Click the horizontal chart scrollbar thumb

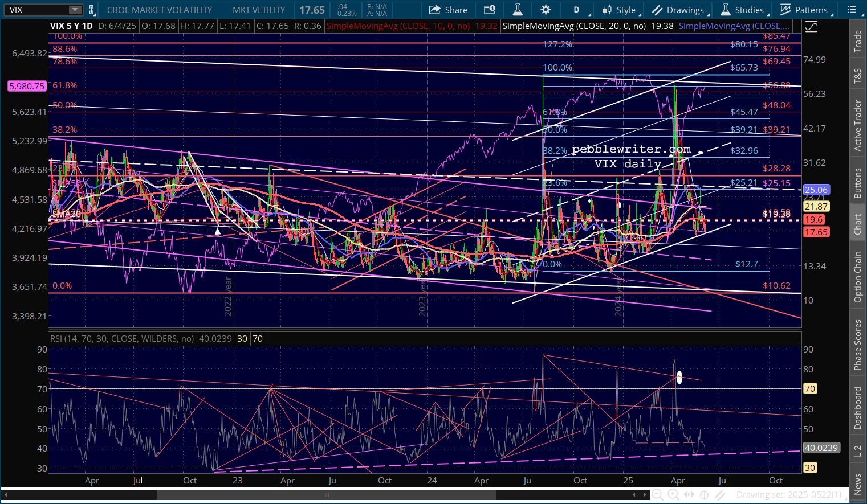click(326, 495)
